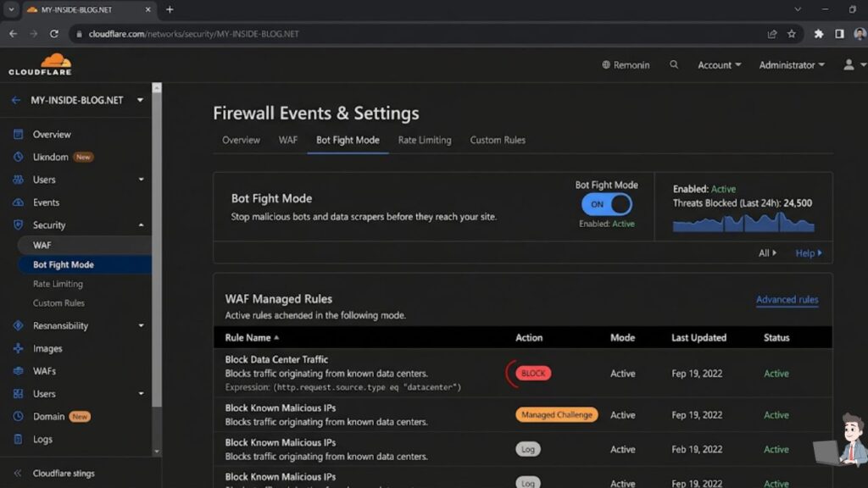The width and height of the screenshot is (868, 488).
Task: Select Bot Fight Mode in the sidebar
Action: coord(85,264)
